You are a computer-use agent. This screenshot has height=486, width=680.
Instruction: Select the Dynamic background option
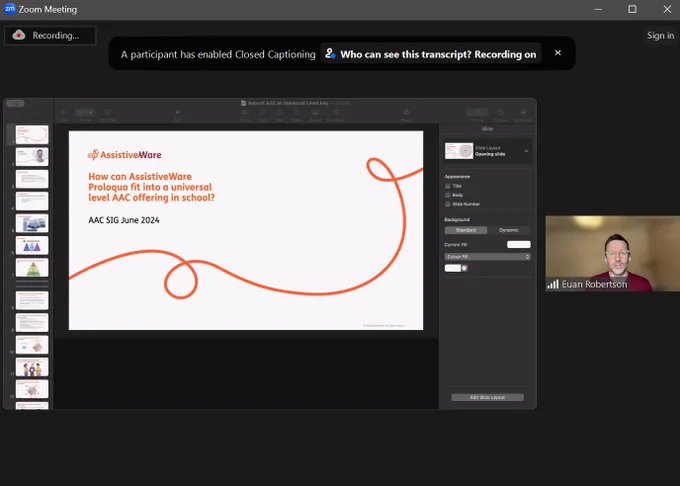(x=509, y=230)
